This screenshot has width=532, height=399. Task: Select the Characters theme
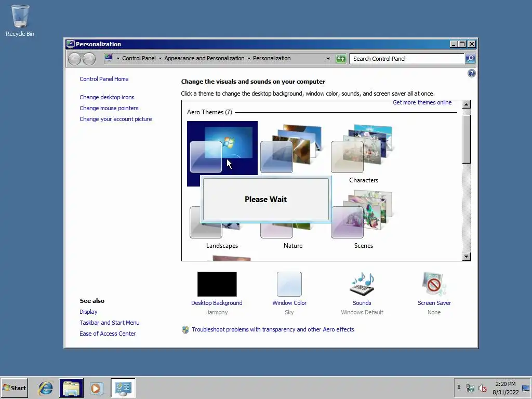click(363, 154)
